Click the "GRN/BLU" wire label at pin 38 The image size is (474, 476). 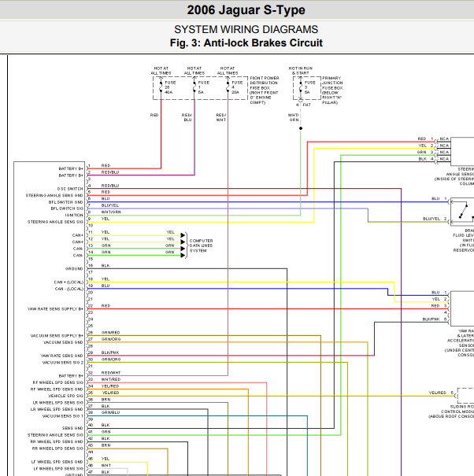[110, 412]
